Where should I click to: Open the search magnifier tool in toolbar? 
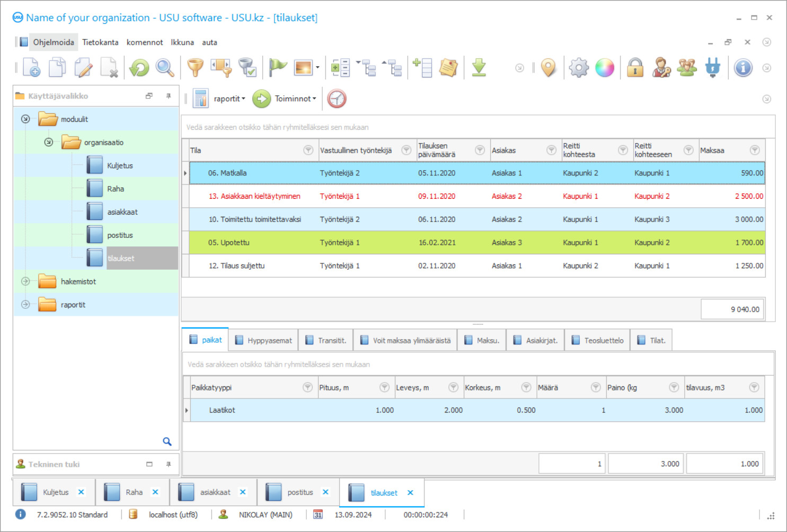click(165, 68)
